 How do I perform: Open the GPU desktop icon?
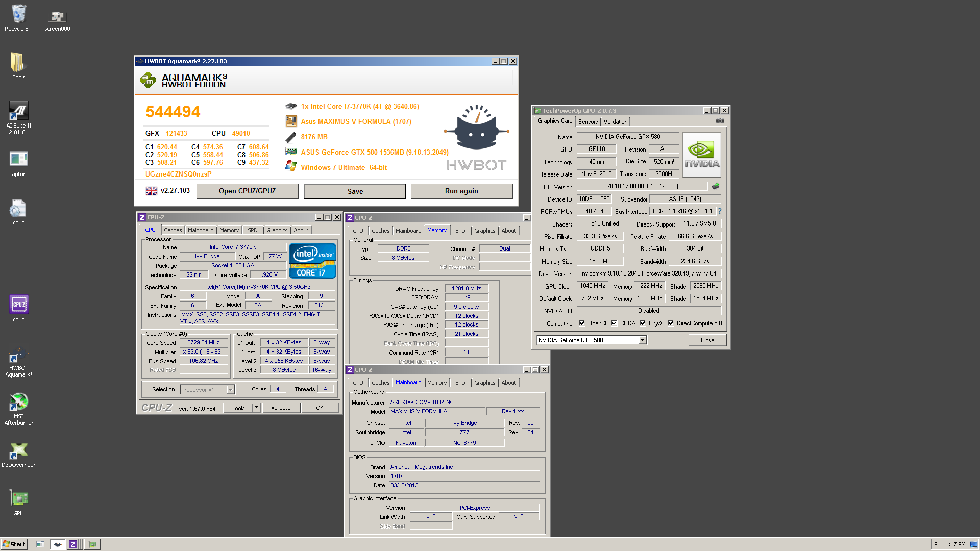[x=18, y=503]
